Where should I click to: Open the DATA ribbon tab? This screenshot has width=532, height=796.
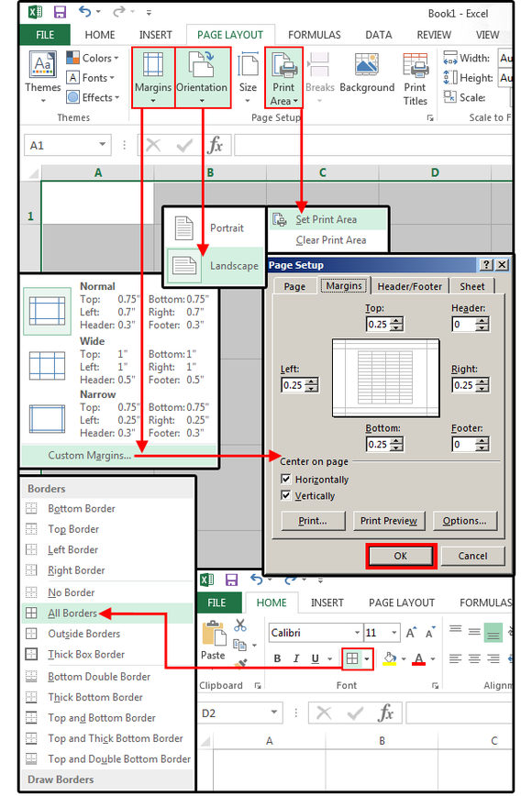(379, 35)
